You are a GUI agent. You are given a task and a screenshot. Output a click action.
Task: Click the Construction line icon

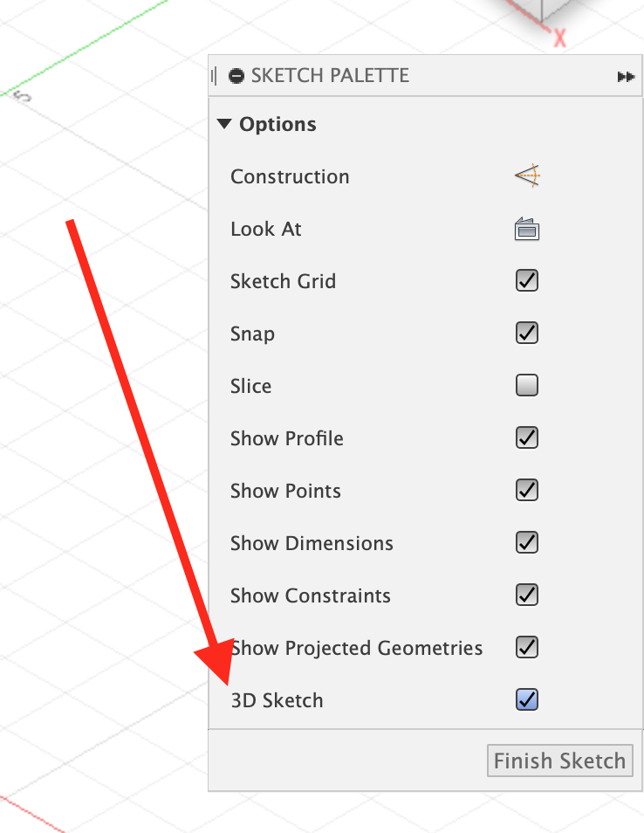pyautogui.click(x=527, y=176)
